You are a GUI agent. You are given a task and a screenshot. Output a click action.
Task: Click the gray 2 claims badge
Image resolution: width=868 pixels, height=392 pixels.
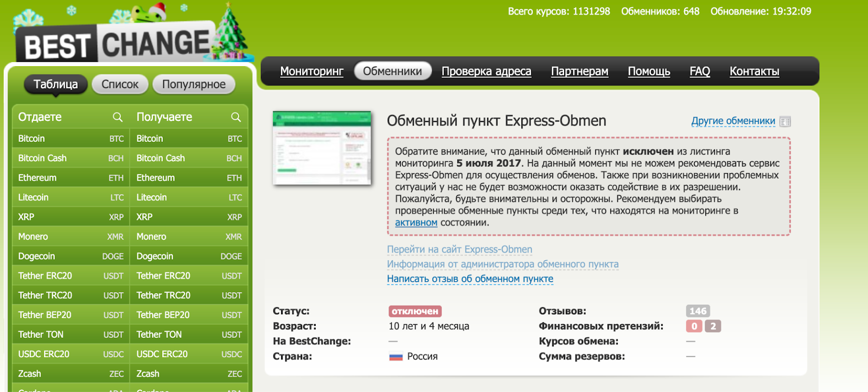713,326
